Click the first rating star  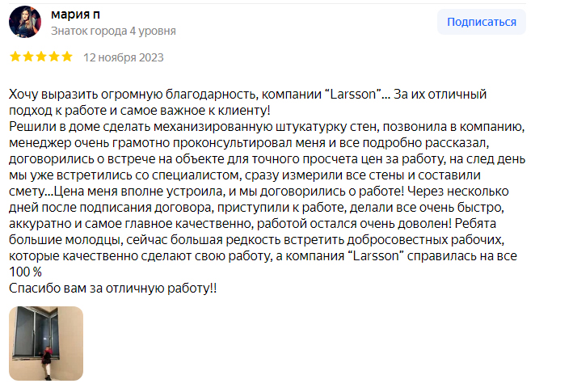(15, 57)
